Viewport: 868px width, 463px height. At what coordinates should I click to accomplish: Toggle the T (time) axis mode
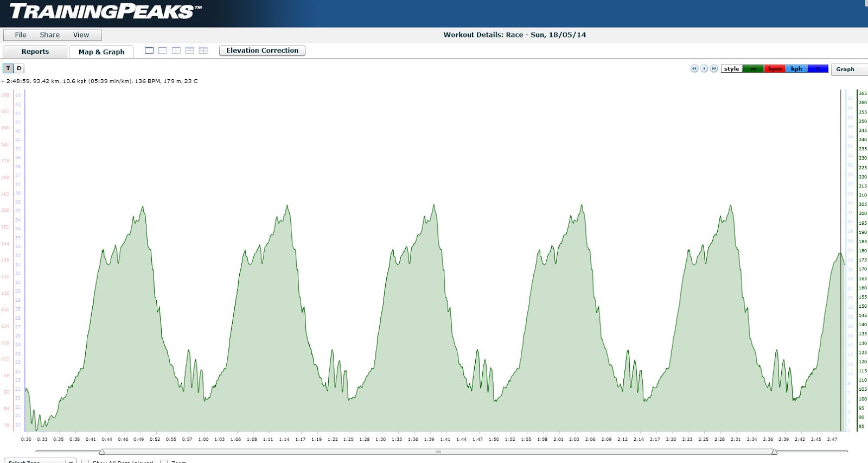coord(8,68)
